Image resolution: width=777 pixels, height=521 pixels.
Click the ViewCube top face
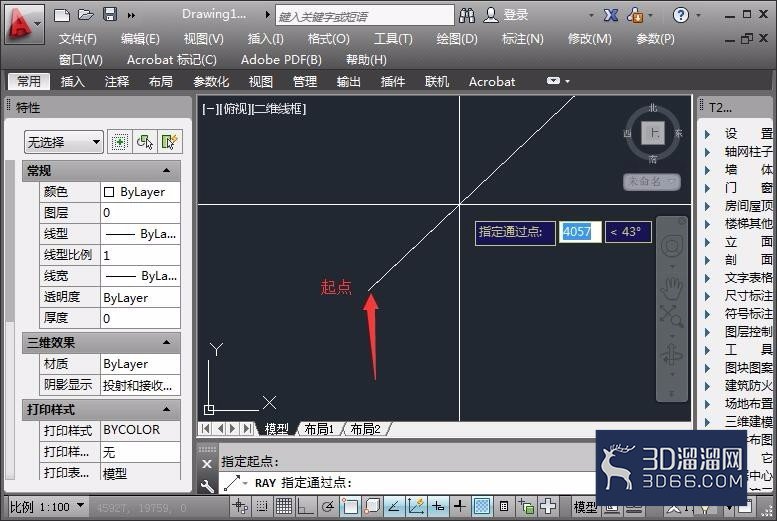click(653, 133)
